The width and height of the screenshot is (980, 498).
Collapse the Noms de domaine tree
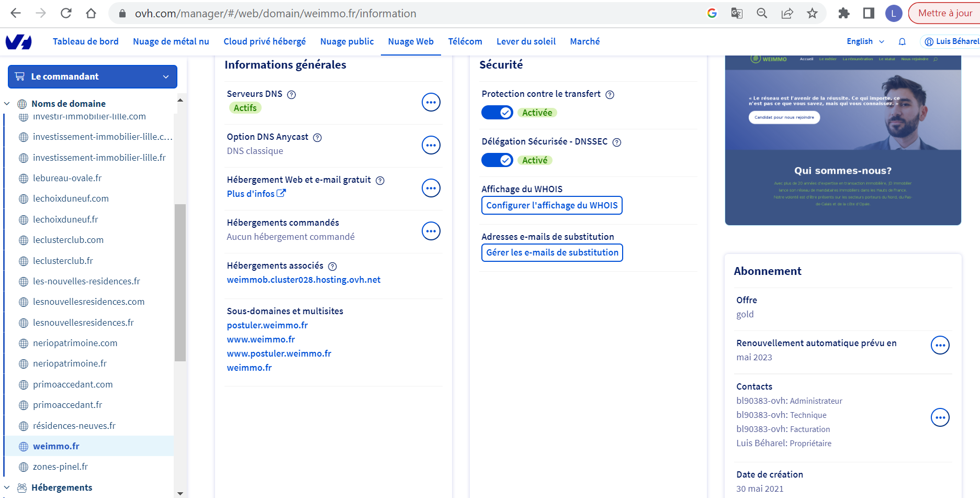point(7,104)
